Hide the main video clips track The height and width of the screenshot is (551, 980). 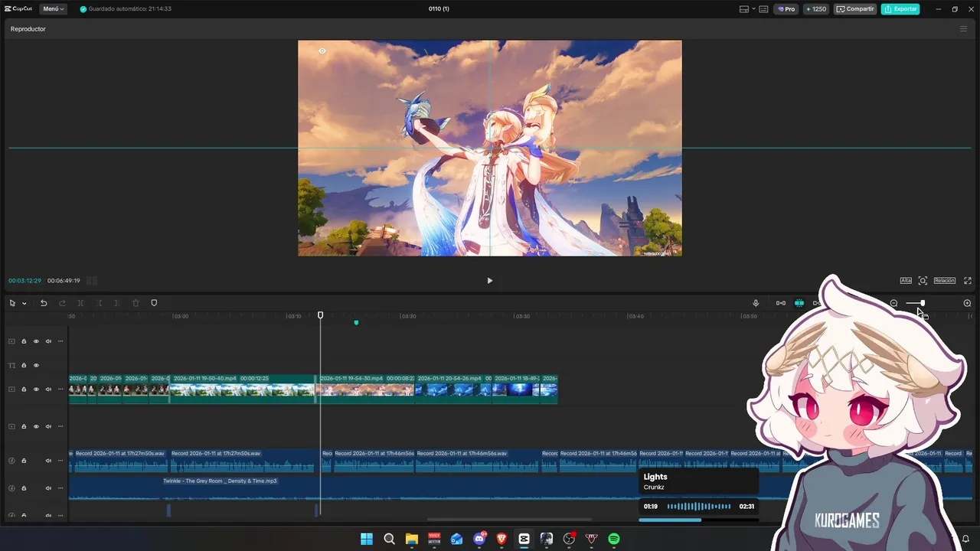(36, 390)
